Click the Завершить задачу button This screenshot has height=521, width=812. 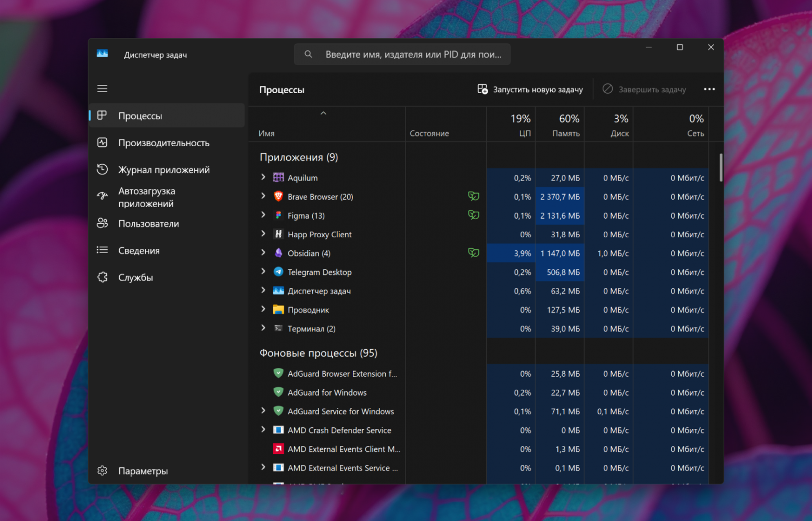pyautogui.click(x=644, y=90)
